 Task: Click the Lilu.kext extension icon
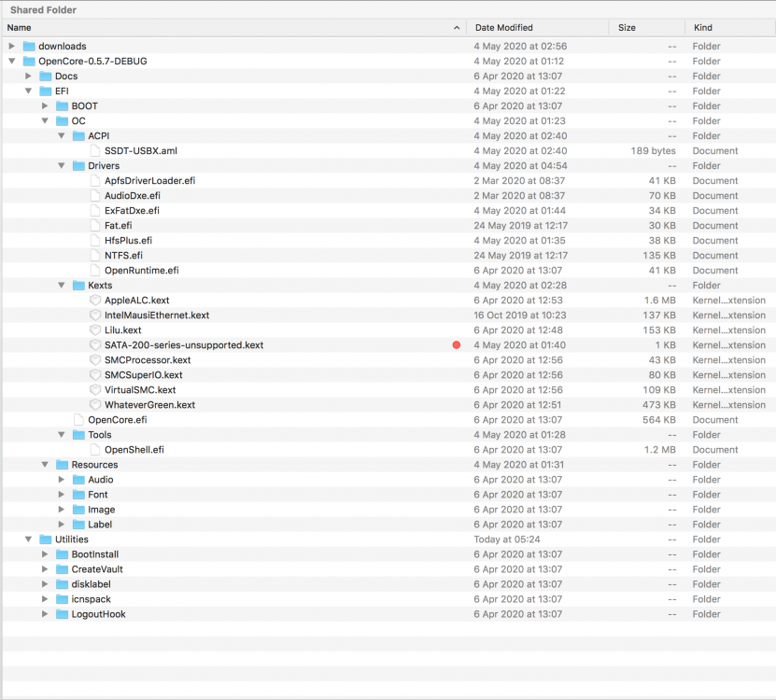point(95,330)
